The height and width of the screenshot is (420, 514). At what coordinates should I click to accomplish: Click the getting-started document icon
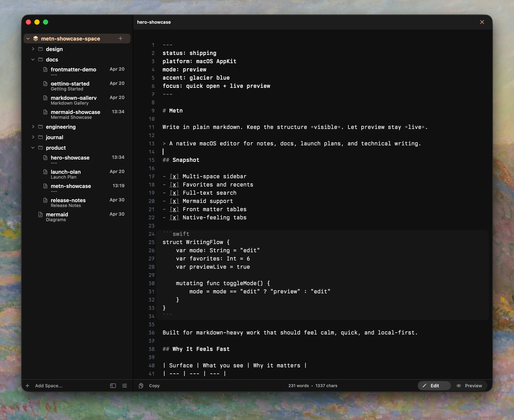click(x=45, y=84)
